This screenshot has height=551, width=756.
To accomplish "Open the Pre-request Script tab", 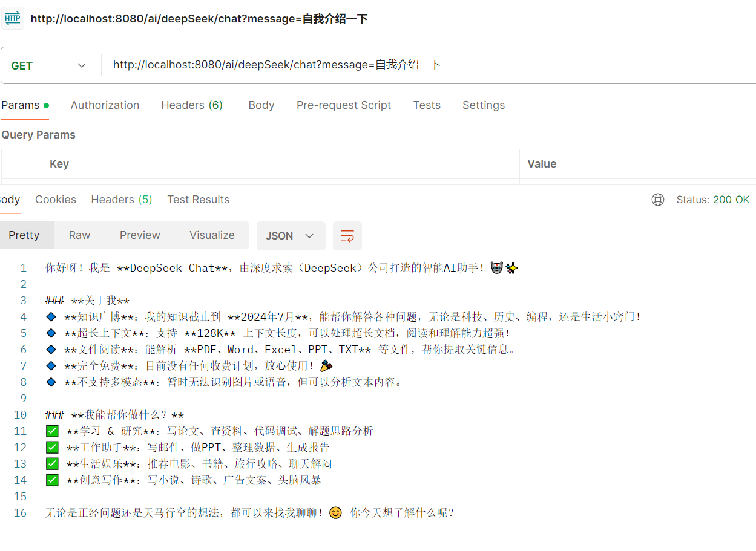I will click(344, 105).
